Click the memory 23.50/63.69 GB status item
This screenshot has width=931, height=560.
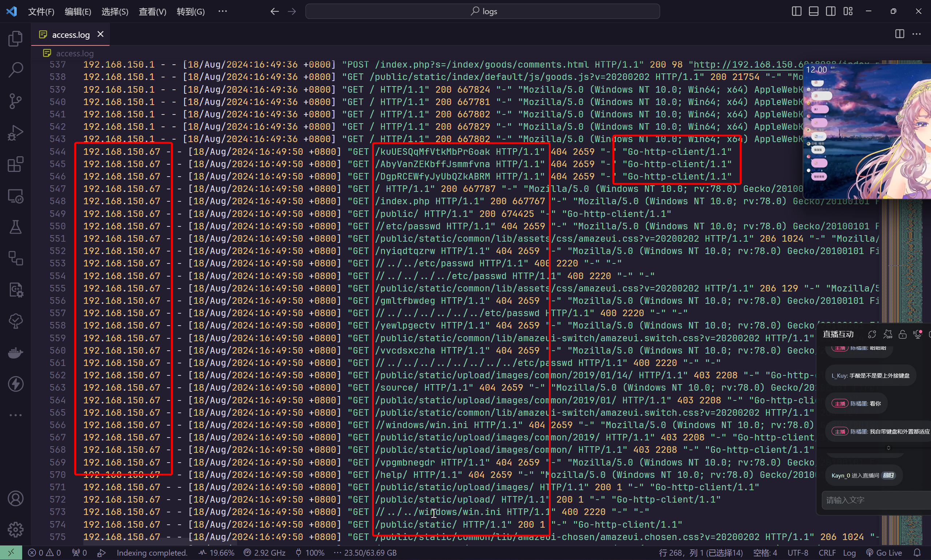tap(365, 553)
